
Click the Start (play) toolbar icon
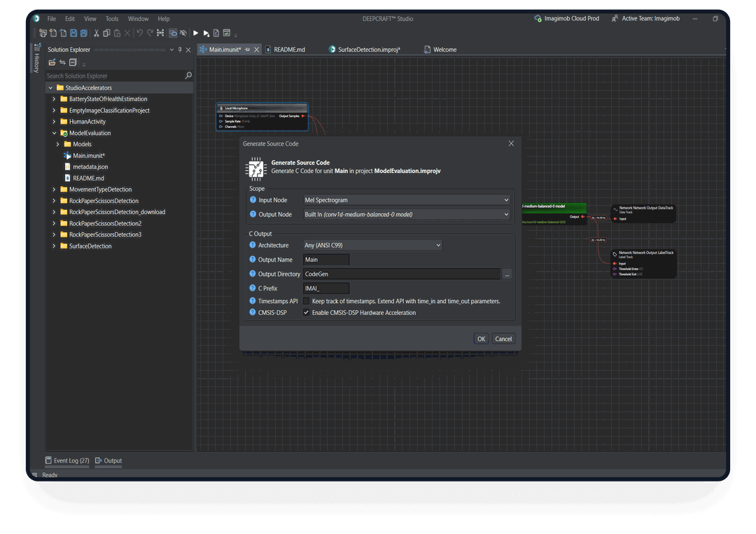196,33
